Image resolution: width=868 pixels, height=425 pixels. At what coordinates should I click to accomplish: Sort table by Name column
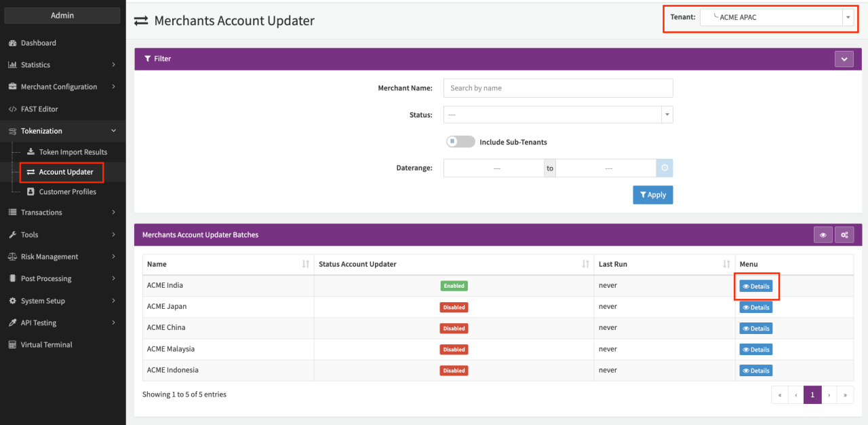pos(228,264)
